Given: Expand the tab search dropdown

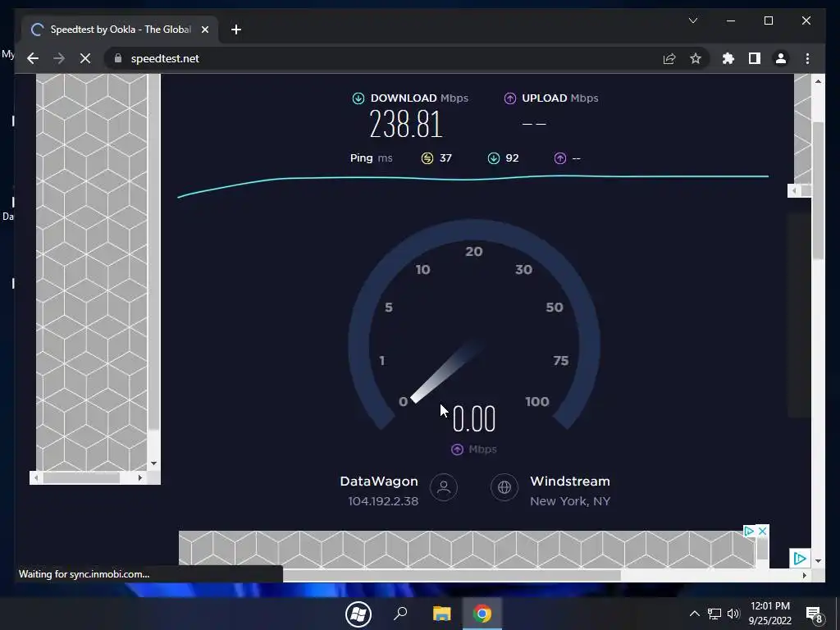Looking at the screenshot, I should [692, 21].
